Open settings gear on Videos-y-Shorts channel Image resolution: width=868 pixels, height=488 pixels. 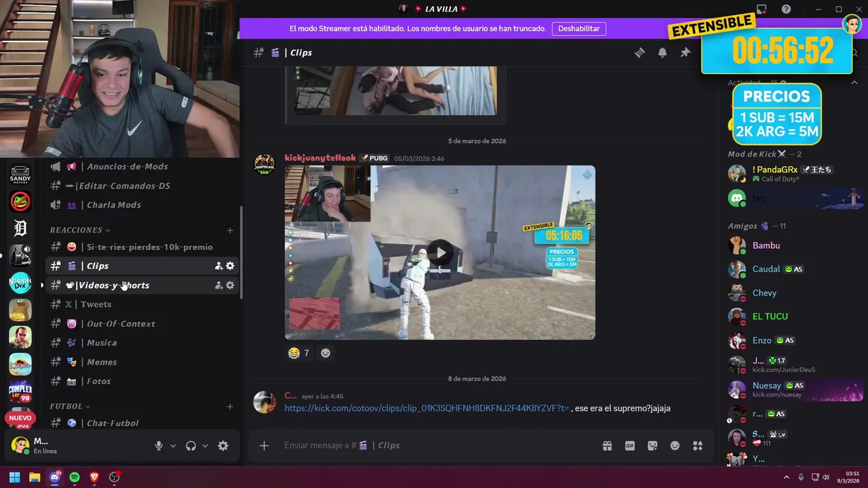click(x=230, y=285)
